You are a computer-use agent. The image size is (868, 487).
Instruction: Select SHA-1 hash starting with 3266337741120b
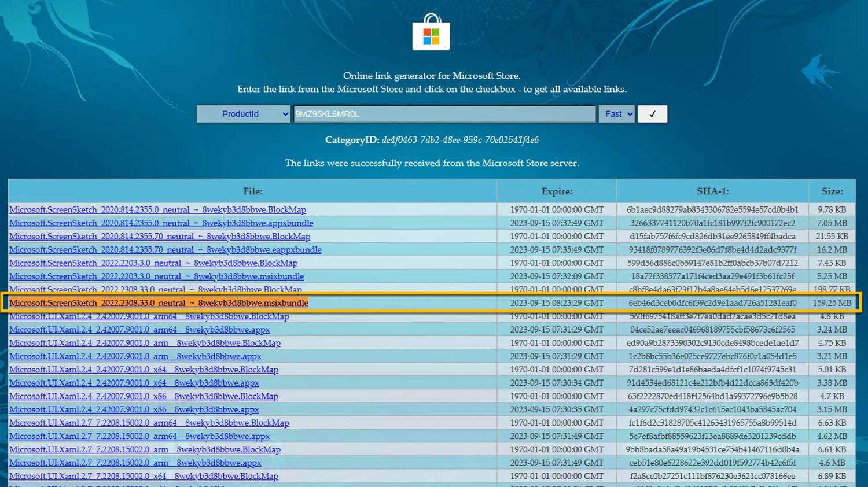pos(712,223)
